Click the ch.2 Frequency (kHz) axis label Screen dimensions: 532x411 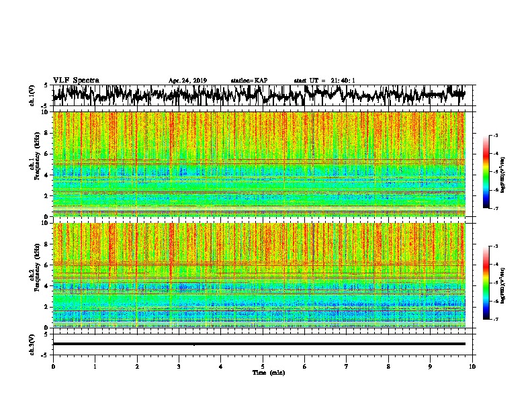[35, 267]
